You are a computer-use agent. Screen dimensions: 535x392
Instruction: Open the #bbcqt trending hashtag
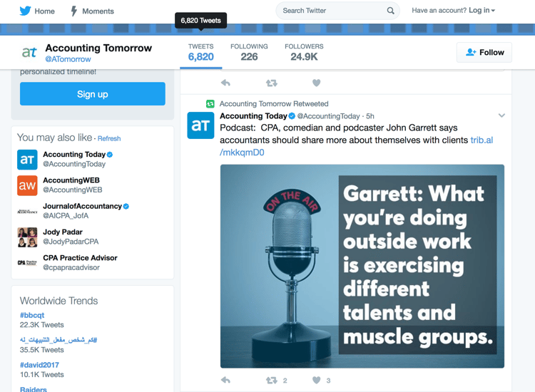coord(32,315)
